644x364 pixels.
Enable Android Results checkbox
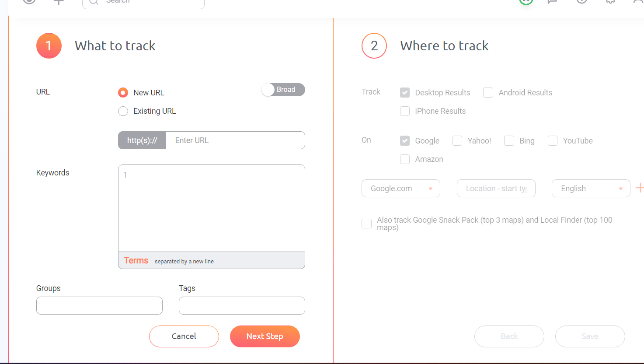pos(488,92)
